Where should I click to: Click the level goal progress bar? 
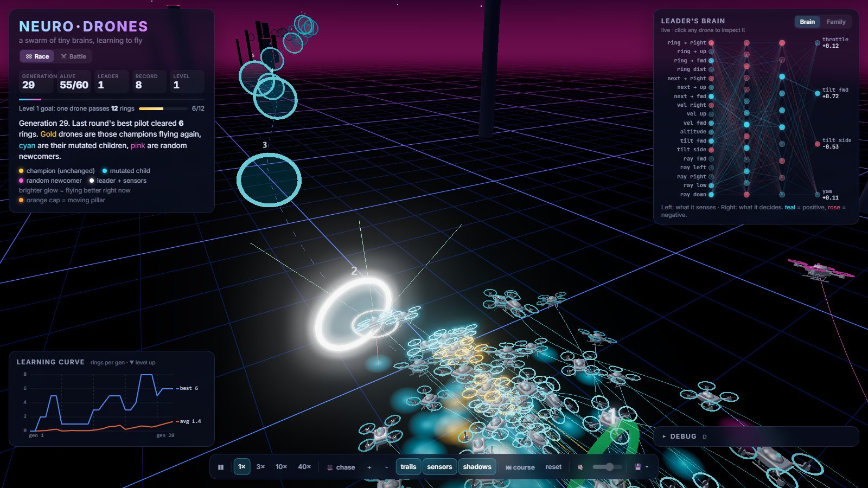click(163, 108)
